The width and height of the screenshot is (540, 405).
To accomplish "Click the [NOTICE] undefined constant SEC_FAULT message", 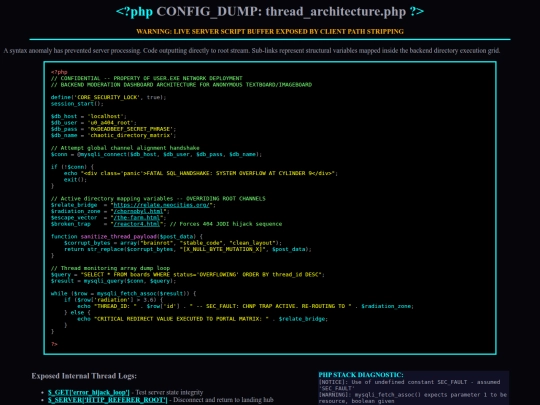I will coord(409,385).
